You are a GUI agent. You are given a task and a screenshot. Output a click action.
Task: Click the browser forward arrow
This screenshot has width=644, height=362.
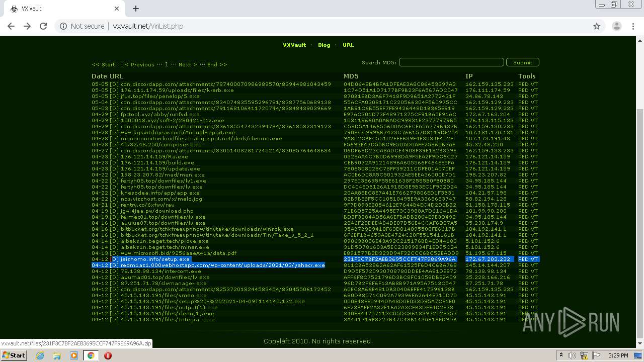click(27, 26)
